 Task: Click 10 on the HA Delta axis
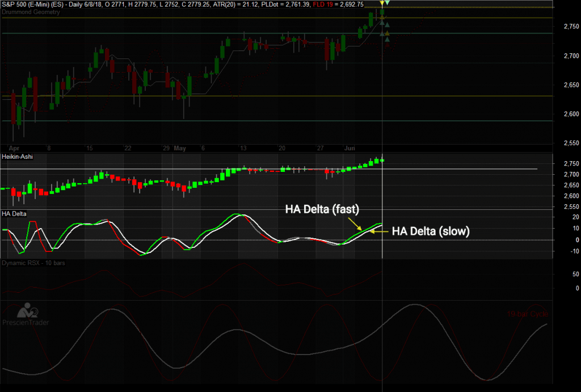(x=575, y=228)
